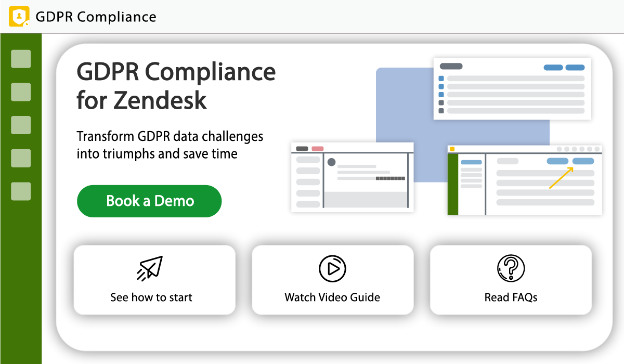624x364 pixels.
Task: Open the Read FAQs card
Action: tap(511, 280)
